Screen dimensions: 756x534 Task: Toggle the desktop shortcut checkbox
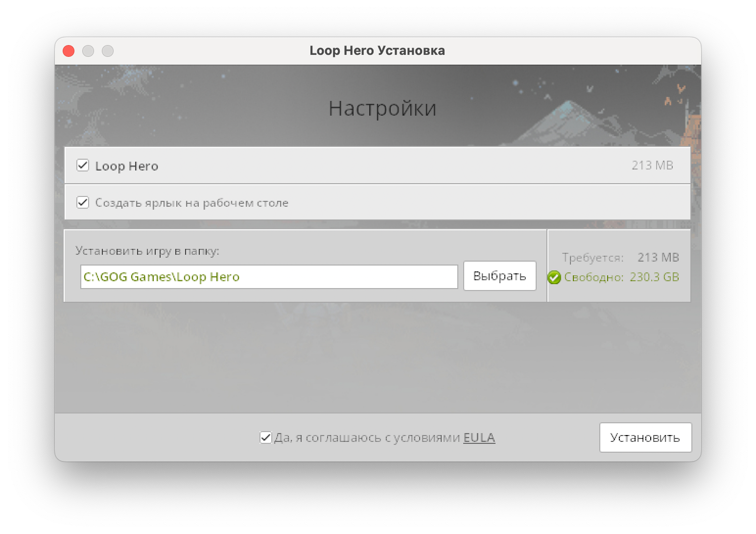click(83, 202)
